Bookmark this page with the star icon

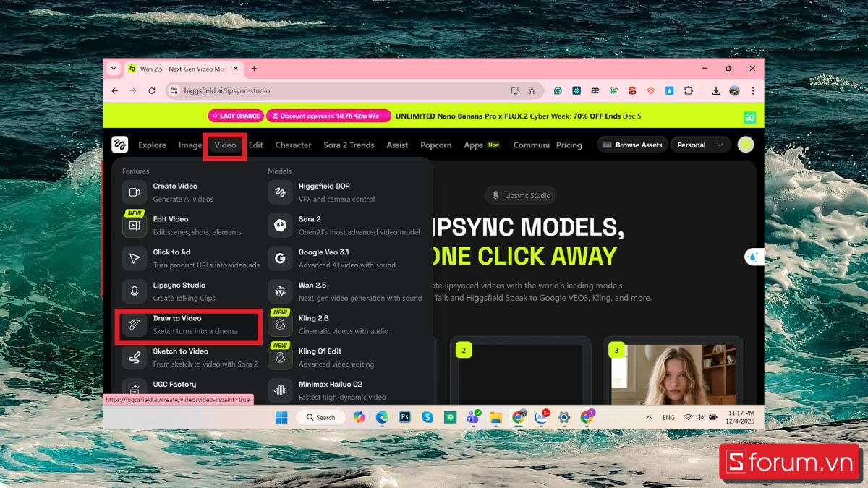tap(532, 90)
